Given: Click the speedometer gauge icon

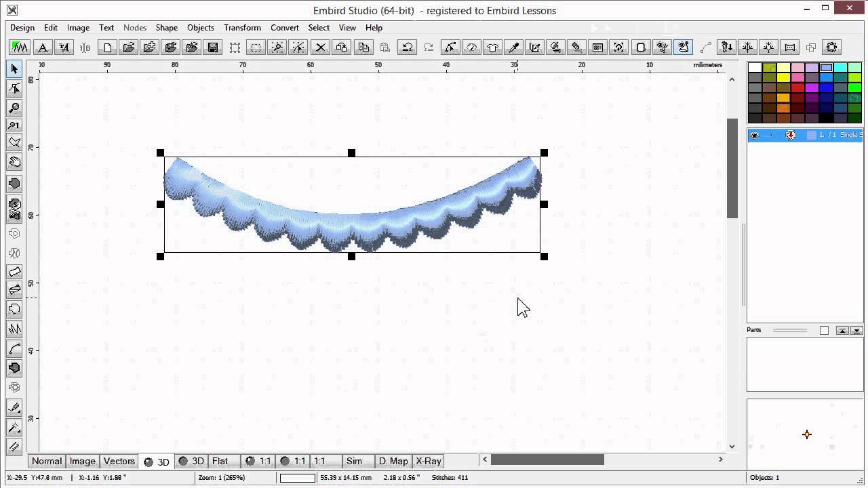Looking at the screenshot, I should coord(471,47).
